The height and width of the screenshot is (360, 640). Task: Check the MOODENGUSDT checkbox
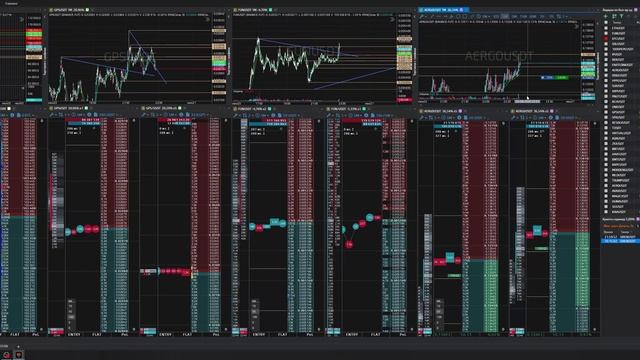(607, 170)
